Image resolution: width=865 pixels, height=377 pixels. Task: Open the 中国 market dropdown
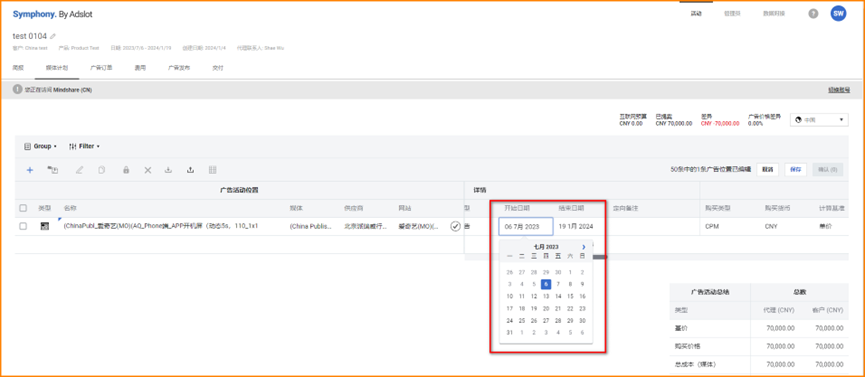click(x=819, y=120)
